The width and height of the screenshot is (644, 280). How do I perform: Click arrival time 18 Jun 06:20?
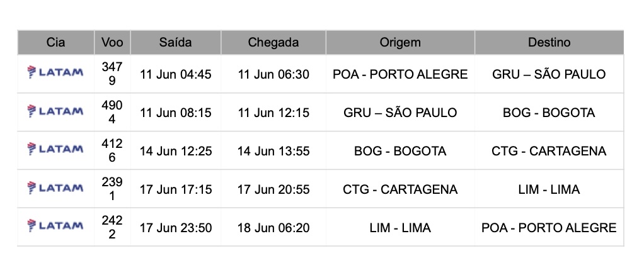pyautogui.click(x=273, y=228)
